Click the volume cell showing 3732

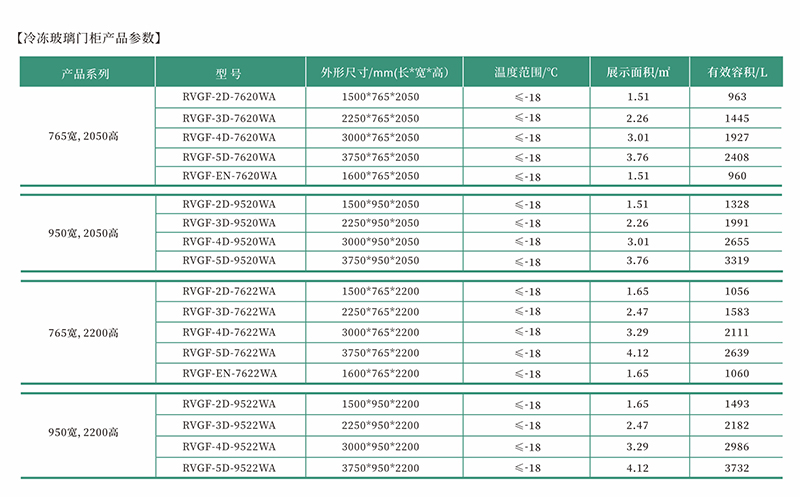pyautogui.click(x=737, y=467)
